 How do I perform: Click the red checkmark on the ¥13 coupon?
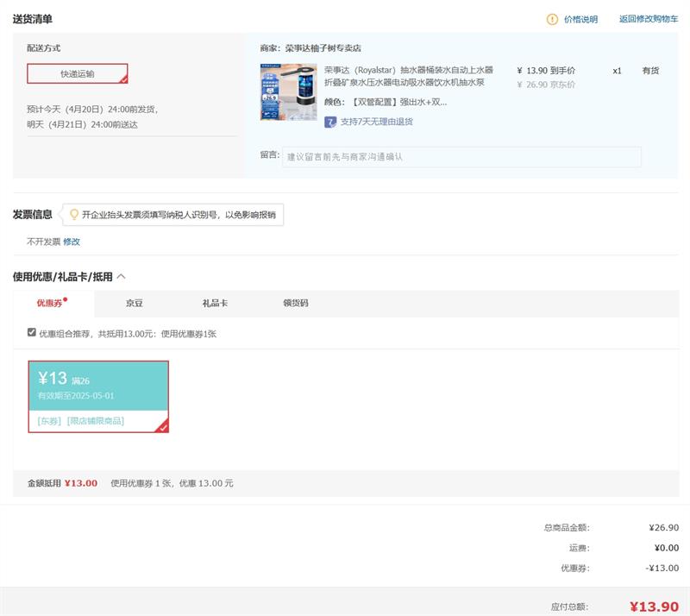[162, 425]
